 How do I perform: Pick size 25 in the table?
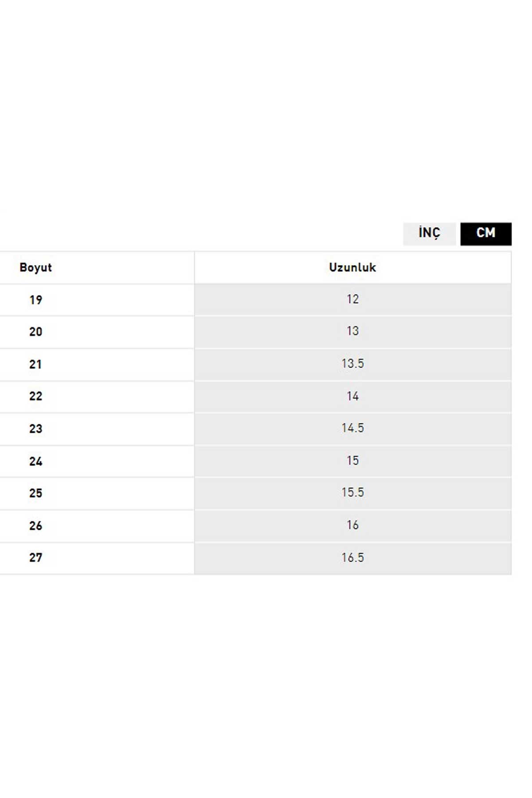click(35, 493)
